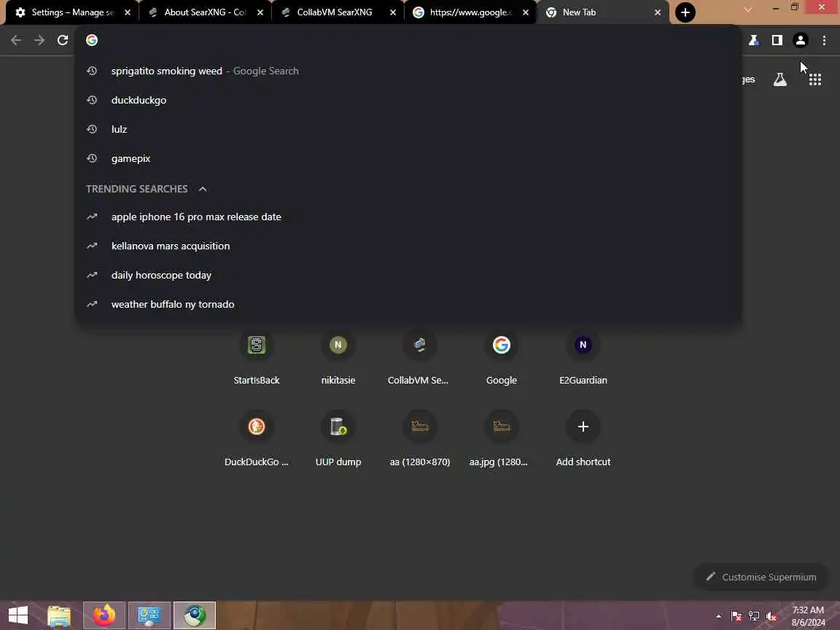Open the aa (1280×870) shortcut

pos(419,440)
